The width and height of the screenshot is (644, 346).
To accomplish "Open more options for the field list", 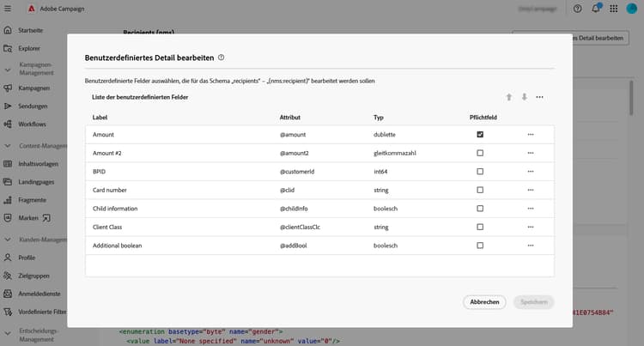I will (x=539, y=97).
